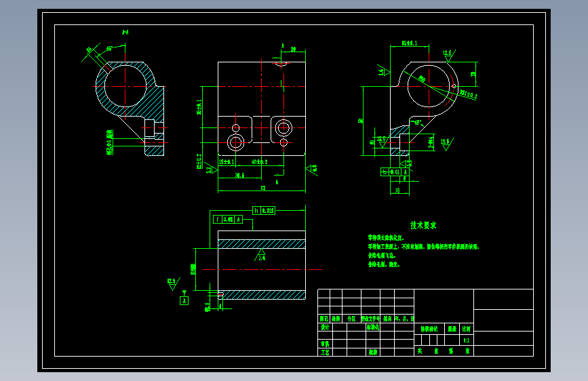This screenshot has height=381, width=588.
Task: Click the 共 张 第 张 sheet count row
Action: 444,351
